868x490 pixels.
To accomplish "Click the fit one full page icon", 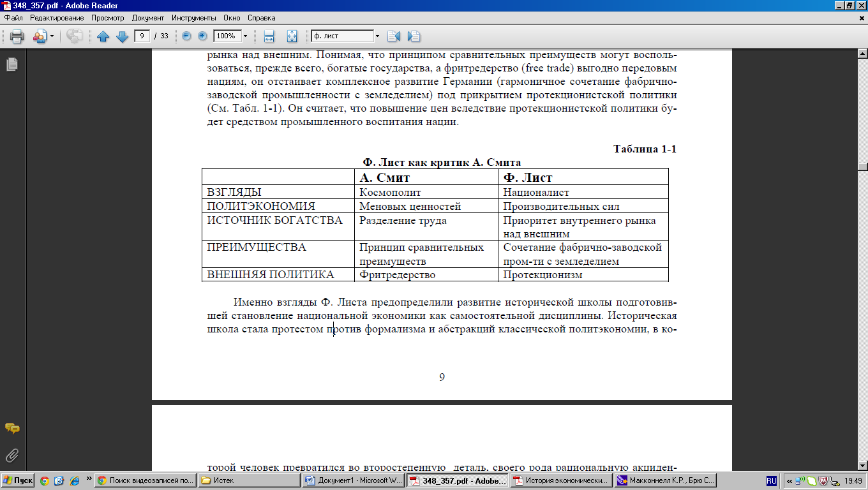I will pyautogui.click(x=292, y=36).
